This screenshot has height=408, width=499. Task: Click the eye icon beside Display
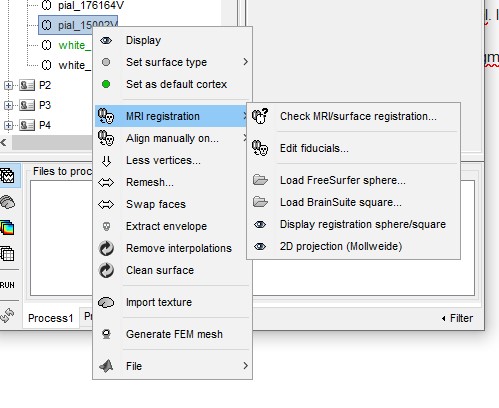pyautogui.click(x=106, y=40)
